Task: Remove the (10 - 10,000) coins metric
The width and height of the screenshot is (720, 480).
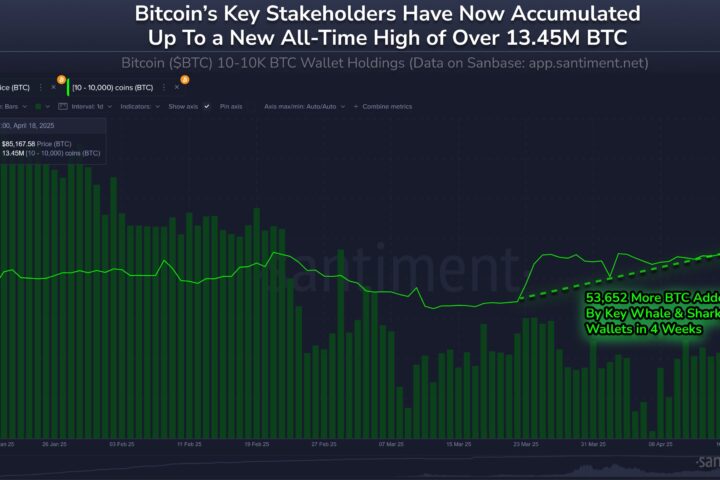Action: pos(177,87)
